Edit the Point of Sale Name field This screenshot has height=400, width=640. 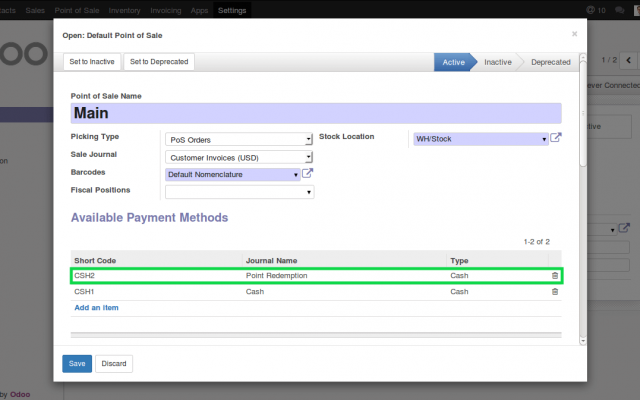pyautogui.click(x=316, y=113)
